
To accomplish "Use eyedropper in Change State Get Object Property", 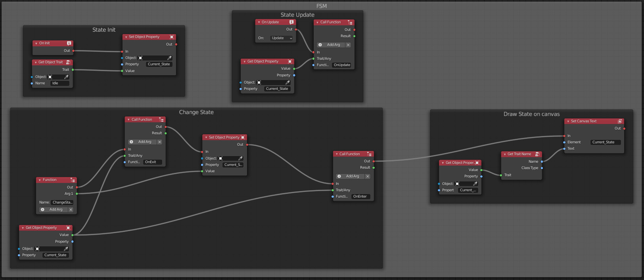I will [66, 249].
